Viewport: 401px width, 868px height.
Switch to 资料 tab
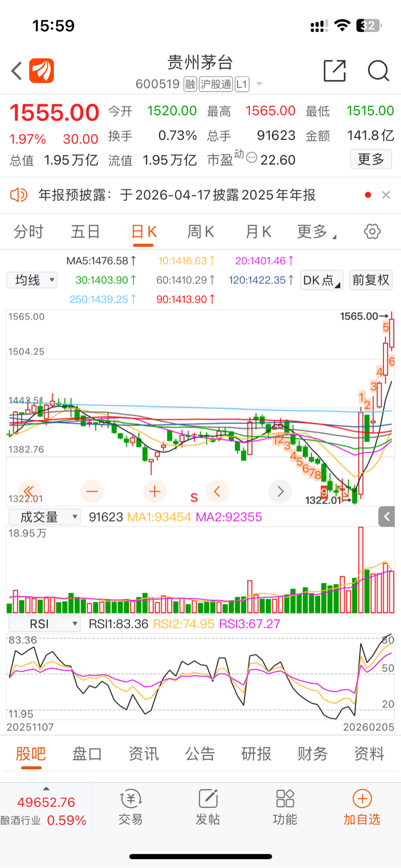pos(369,754)
